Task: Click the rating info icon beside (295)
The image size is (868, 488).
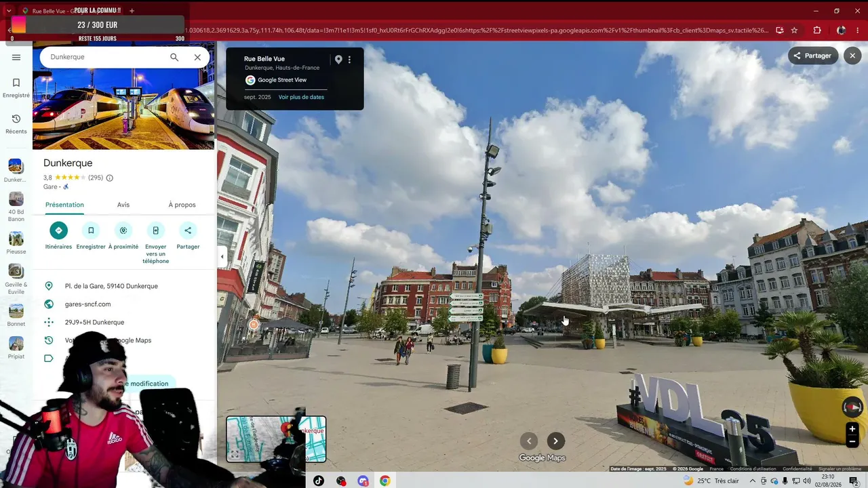Action: click(x=110, y=178)
